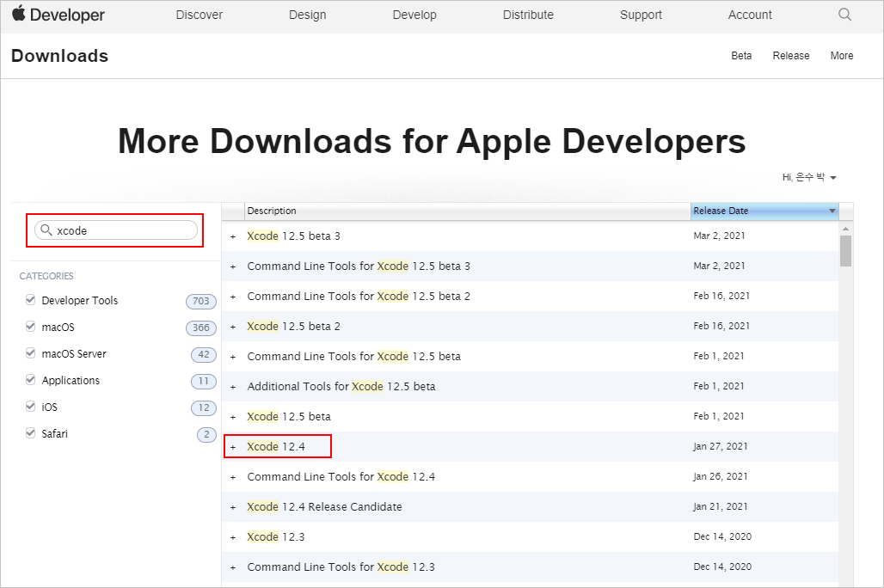
Task: Click the Jan 26, 2021 release date
Action: tap(720, 476)
